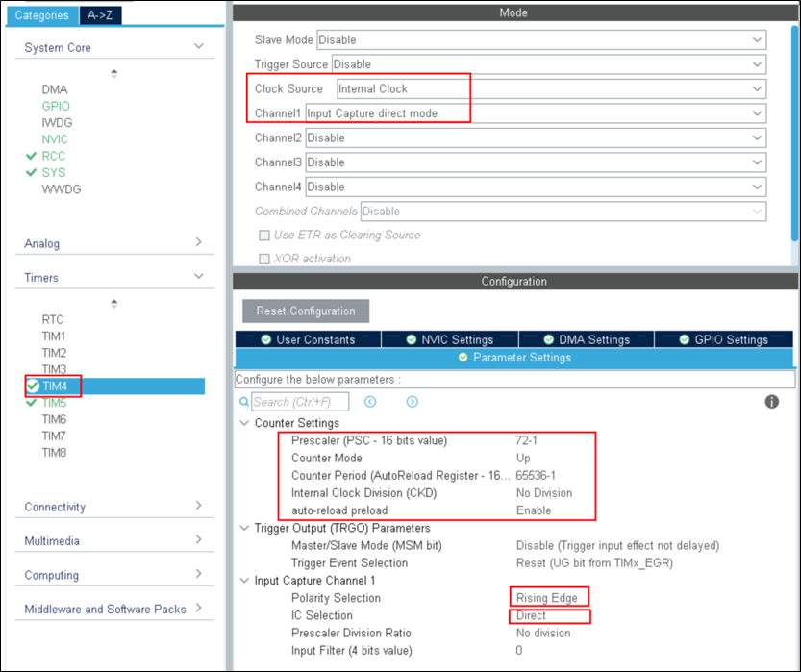Open the DMA Settings tab
This screenshot has width=801, height=672.
tap(586, 339)
